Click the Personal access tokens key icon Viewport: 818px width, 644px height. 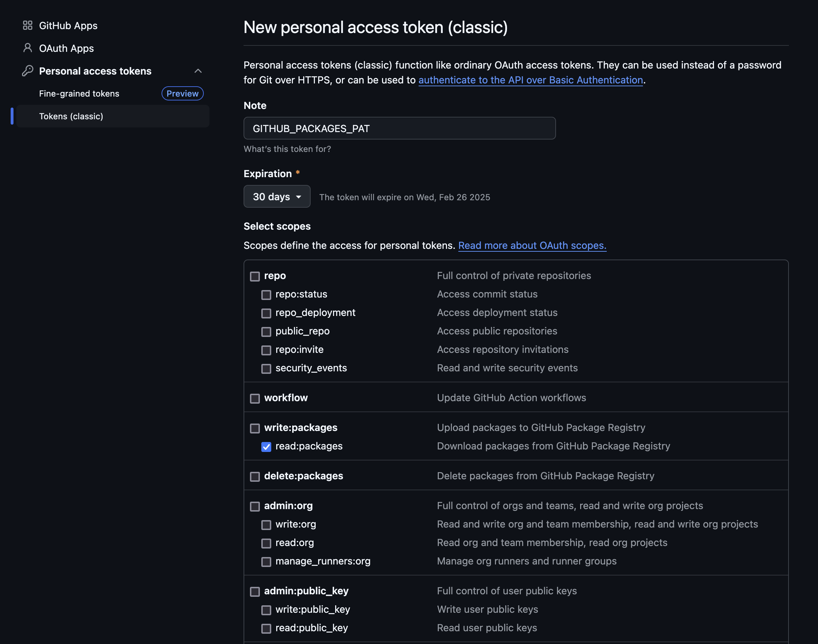pos(28,71)
